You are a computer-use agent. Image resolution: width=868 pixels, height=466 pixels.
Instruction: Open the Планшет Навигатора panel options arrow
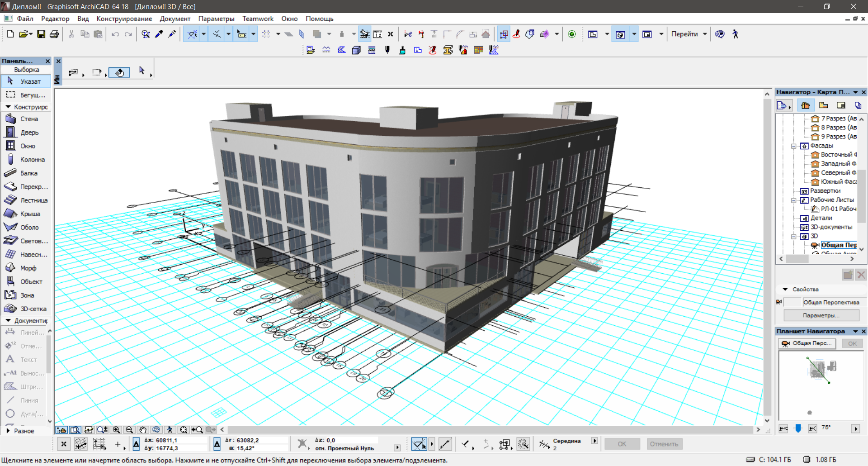point(855,331)
